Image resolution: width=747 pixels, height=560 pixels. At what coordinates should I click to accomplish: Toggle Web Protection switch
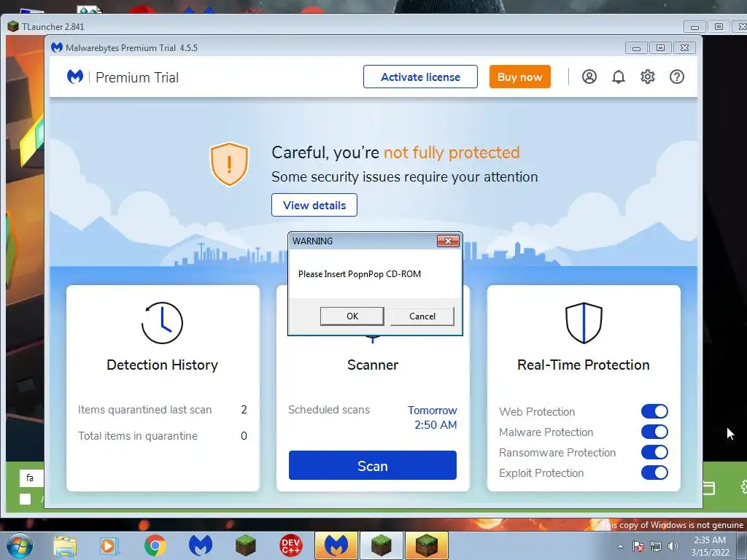click(x=654, y=411)
